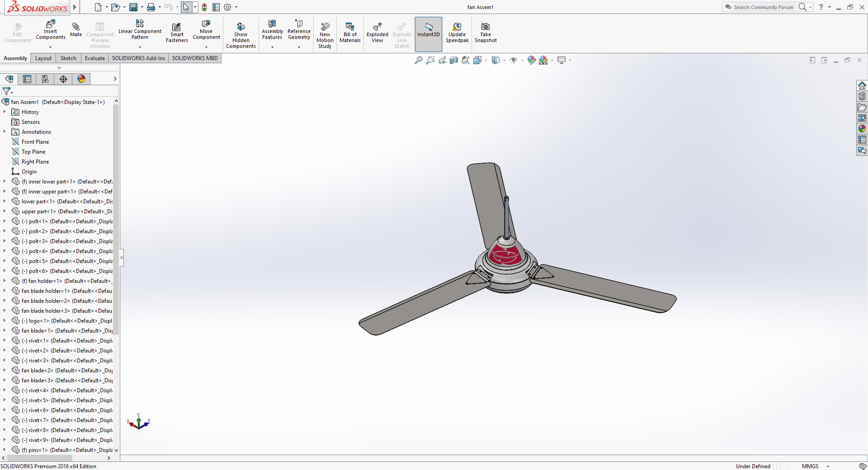The width and height of the screenshot is (868, 470).
Task: Open the Linear Component Pattern dropdown arrow
Action: 140,47
